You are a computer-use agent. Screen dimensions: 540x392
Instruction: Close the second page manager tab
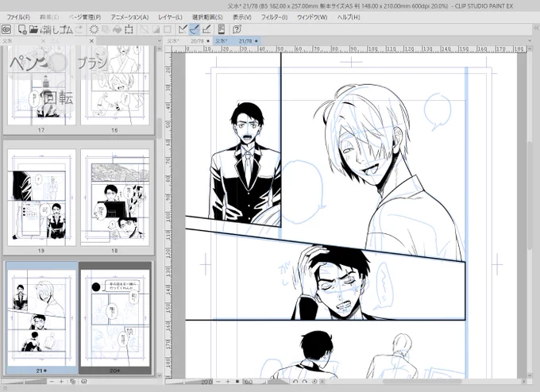[x=91, y=41]
